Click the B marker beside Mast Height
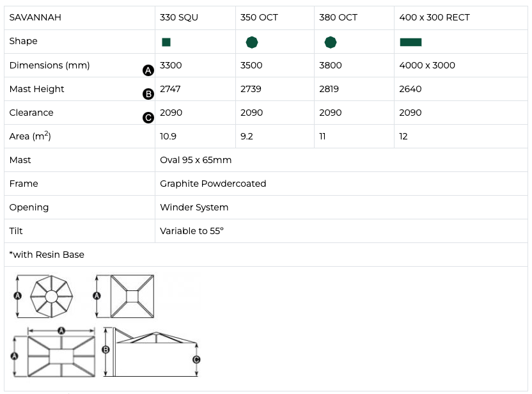The image size is (532, 394). click(x=148, y=94)
